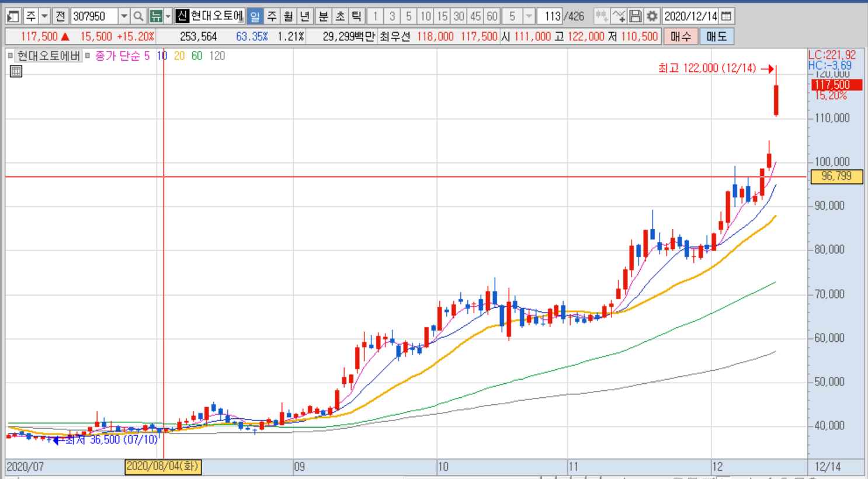Open the 주 market type dropdown arrow
The width and height of the screenshot is (868, 479).
44,16
